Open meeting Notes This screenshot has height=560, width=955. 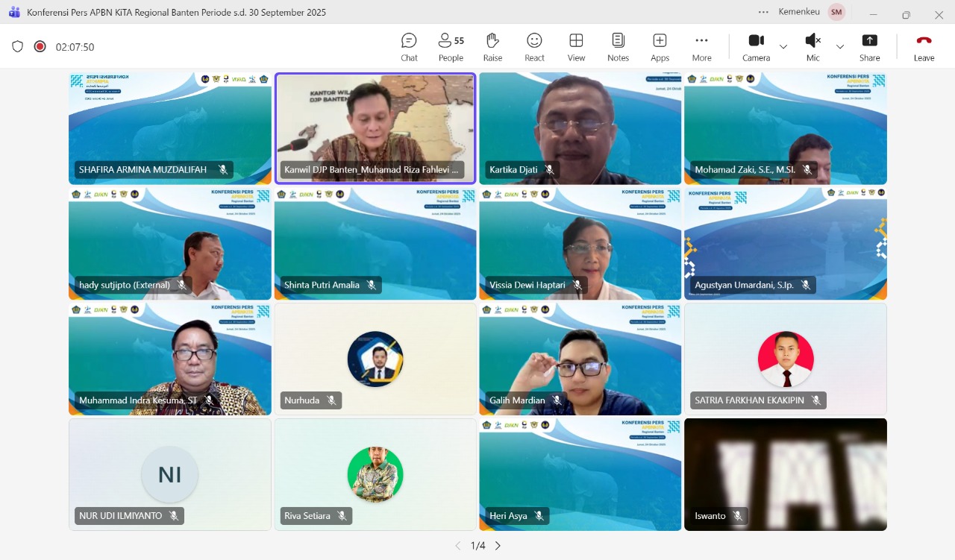tap(618, 47)
